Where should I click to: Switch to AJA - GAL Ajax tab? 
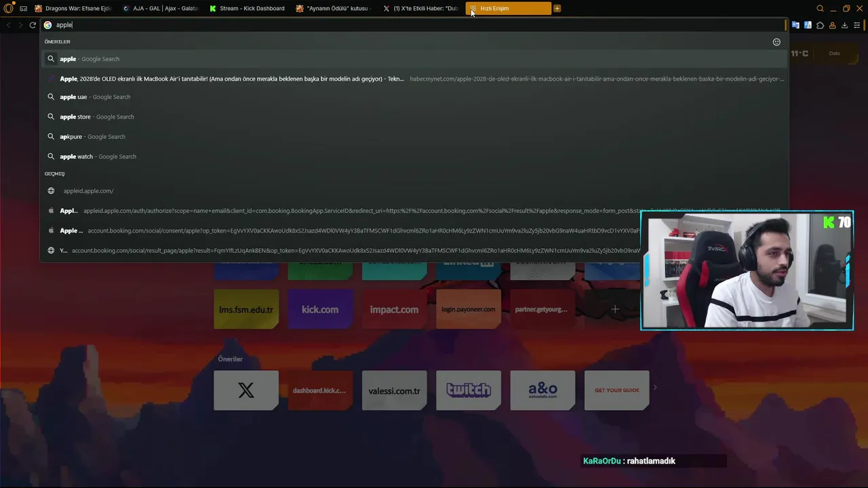[160, 8]
